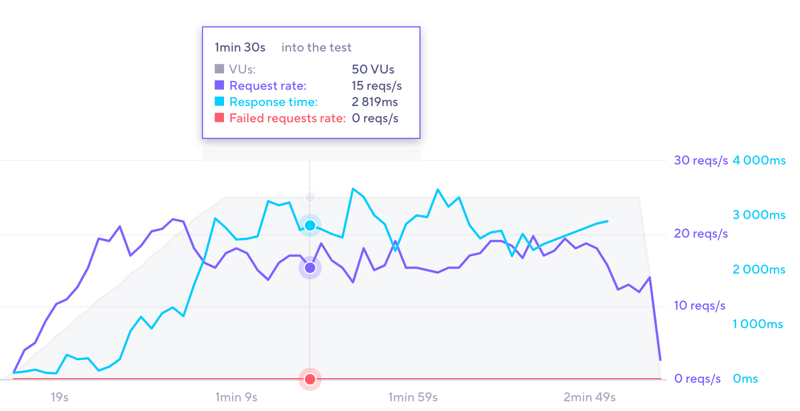This screenshot has height=411, width=800.
Task: Click the red Failed requests rate square
Action: [220, 118]
